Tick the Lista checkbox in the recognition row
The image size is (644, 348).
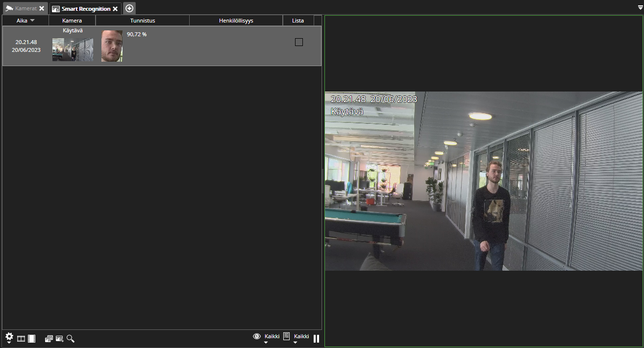point(298,42)
